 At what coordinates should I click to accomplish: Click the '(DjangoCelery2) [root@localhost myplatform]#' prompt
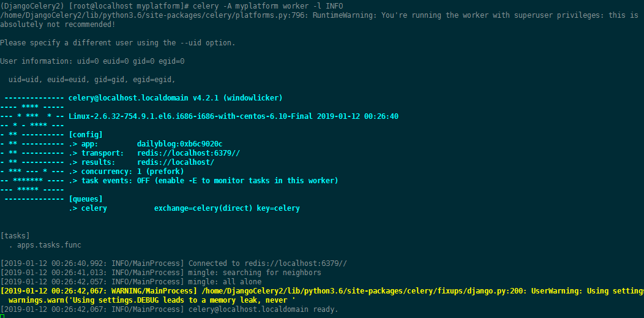(94, 6)
